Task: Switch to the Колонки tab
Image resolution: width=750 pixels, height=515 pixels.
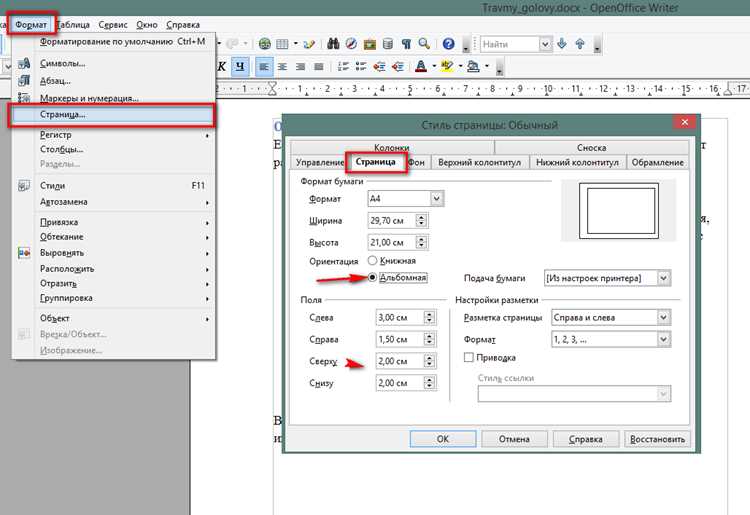Action: pos(392,147)
